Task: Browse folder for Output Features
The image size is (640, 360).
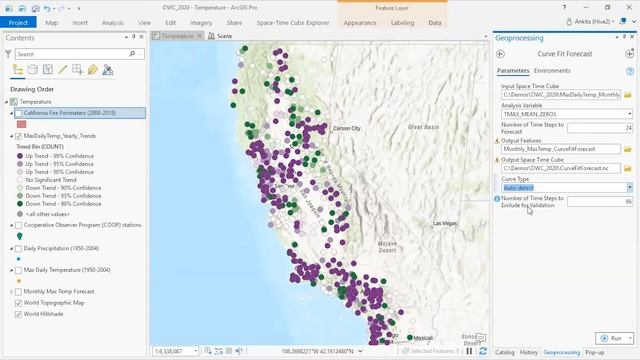Action: pos(628,149)
